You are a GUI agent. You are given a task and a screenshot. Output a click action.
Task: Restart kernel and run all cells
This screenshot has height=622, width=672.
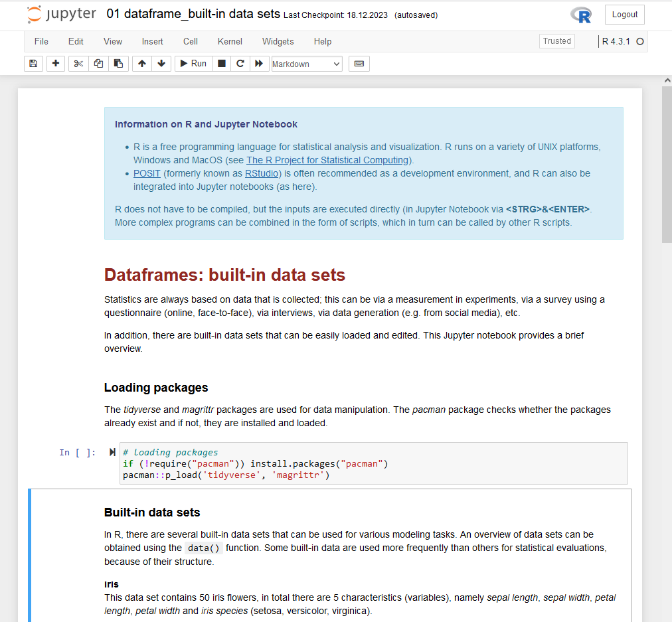click(259, 64)
